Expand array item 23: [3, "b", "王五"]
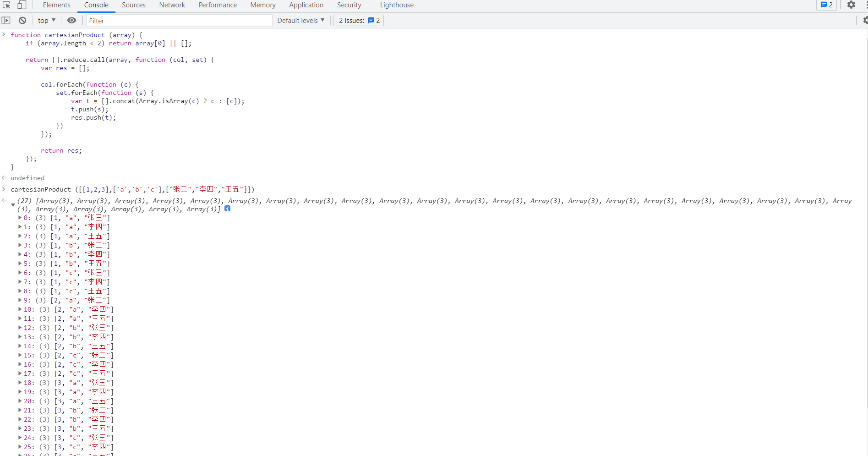Screen dimensions: 868x456 click(20, 429)
